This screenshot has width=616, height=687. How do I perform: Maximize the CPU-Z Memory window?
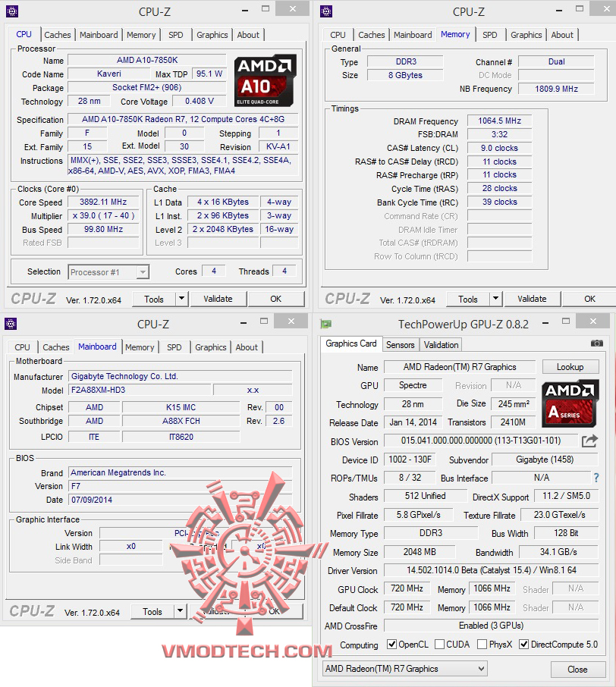pos(580,9)
